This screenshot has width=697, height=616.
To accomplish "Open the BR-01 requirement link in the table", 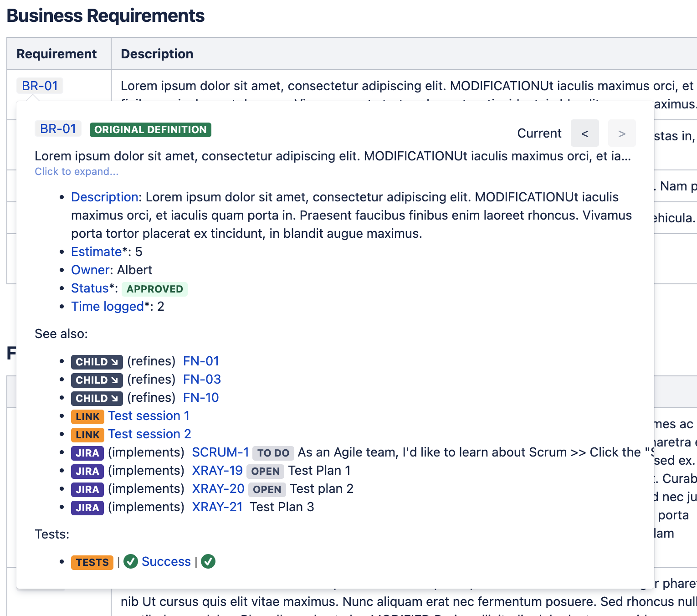I will pos(40,86).
